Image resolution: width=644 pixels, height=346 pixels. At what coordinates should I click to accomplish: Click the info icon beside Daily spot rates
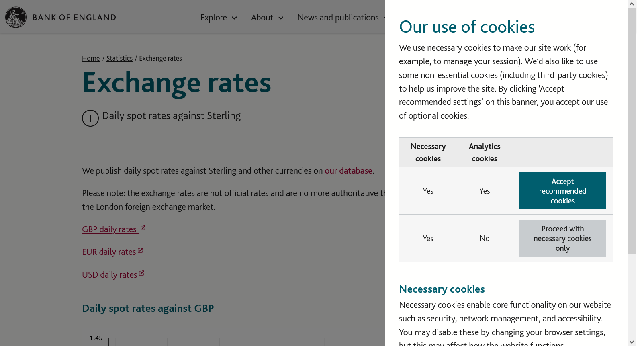tap(90, 118)
